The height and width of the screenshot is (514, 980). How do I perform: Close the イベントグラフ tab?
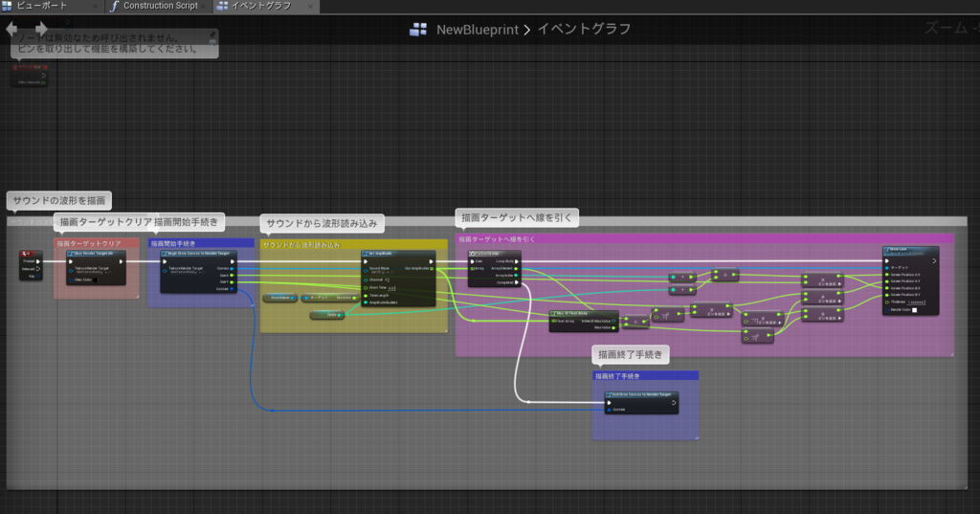310,7
